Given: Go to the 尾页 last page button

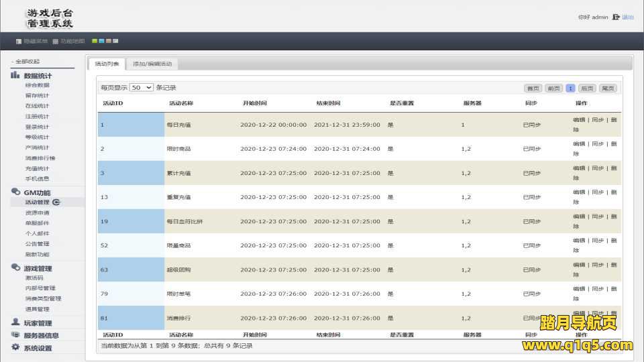Looking at the screenshot, I should 608,88.
